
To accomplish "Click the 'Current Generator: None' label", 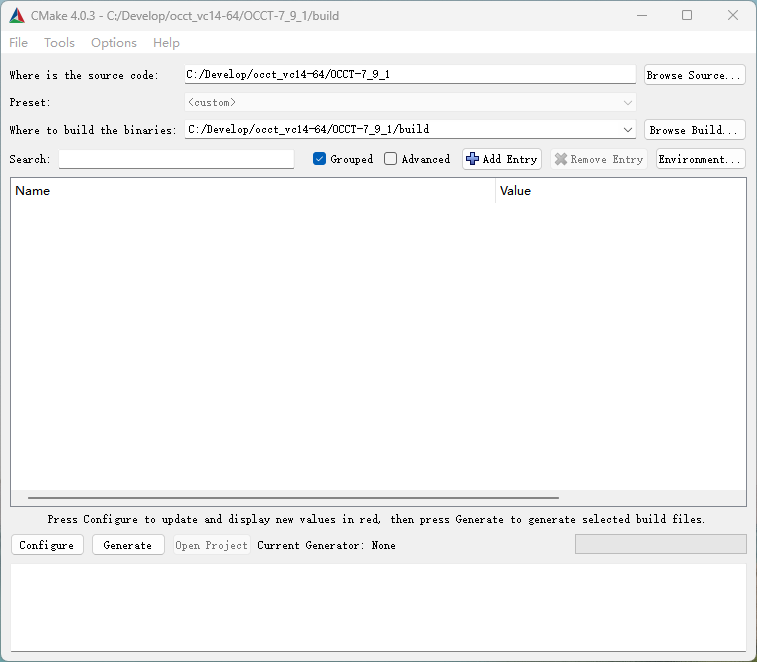I will tap(326, 545).
